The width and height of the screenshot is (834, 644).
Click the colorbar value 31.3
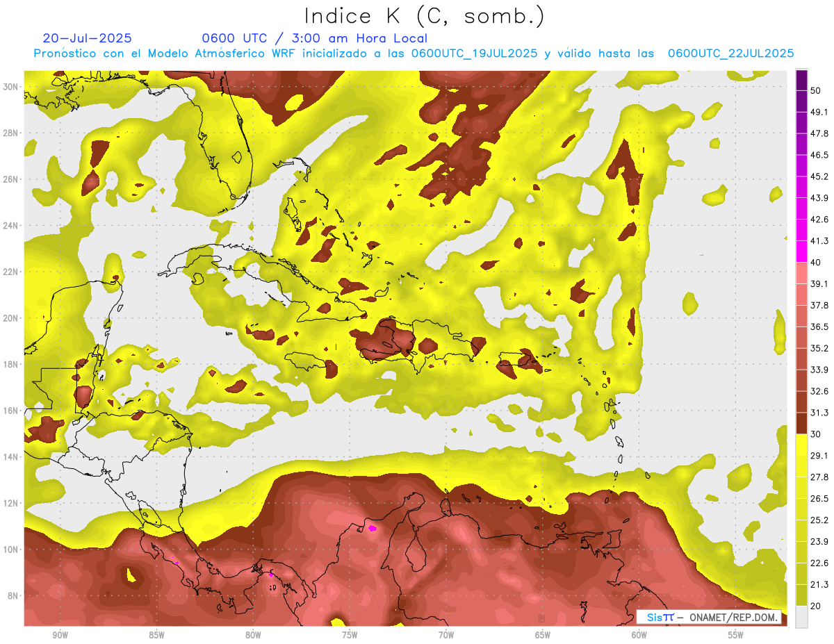pos(819,413)
